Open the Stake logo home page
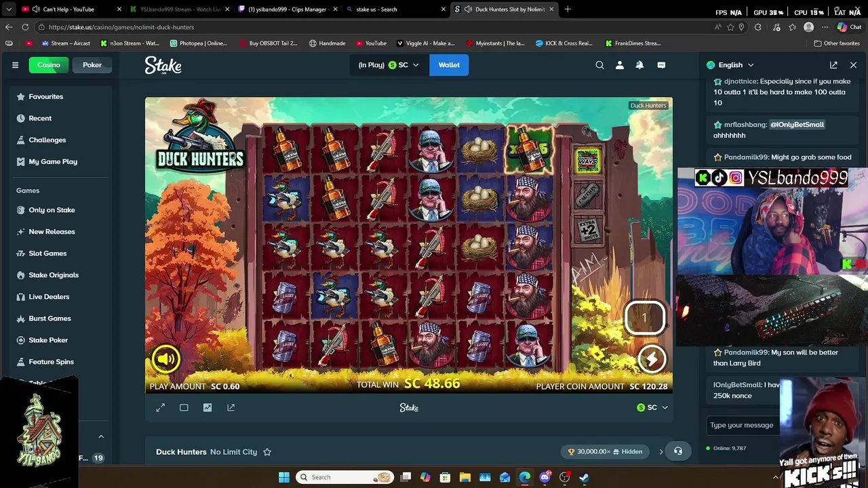Viewport: 868px width, 488px height. pos(163,65)
